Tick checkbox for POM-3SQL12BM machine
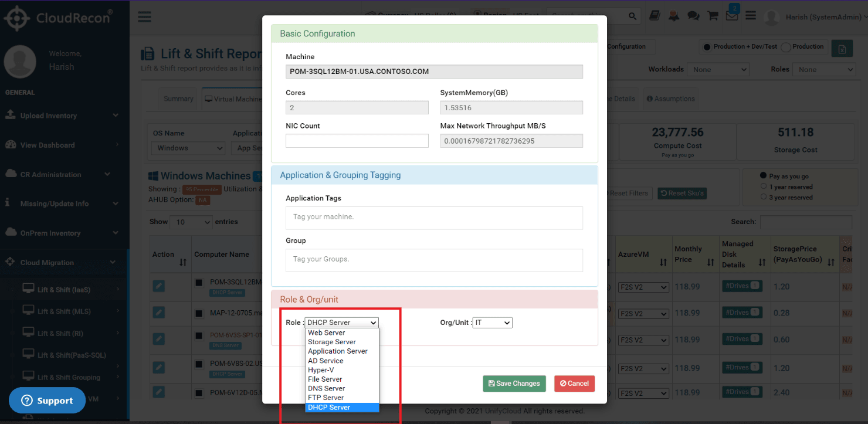 pos(199,283)
